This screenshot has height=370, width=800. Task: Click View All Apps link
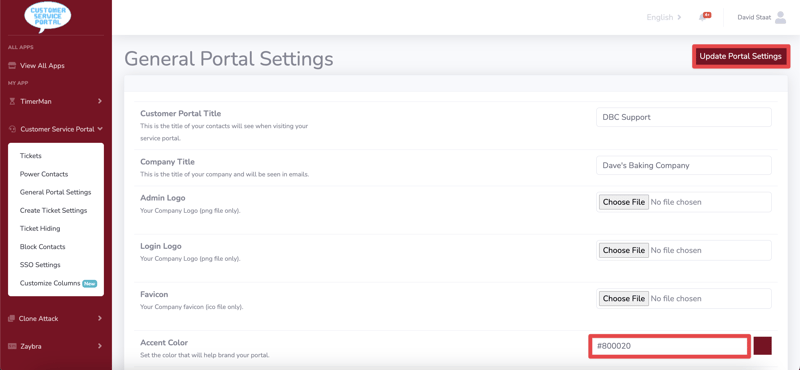coord(42,66)
